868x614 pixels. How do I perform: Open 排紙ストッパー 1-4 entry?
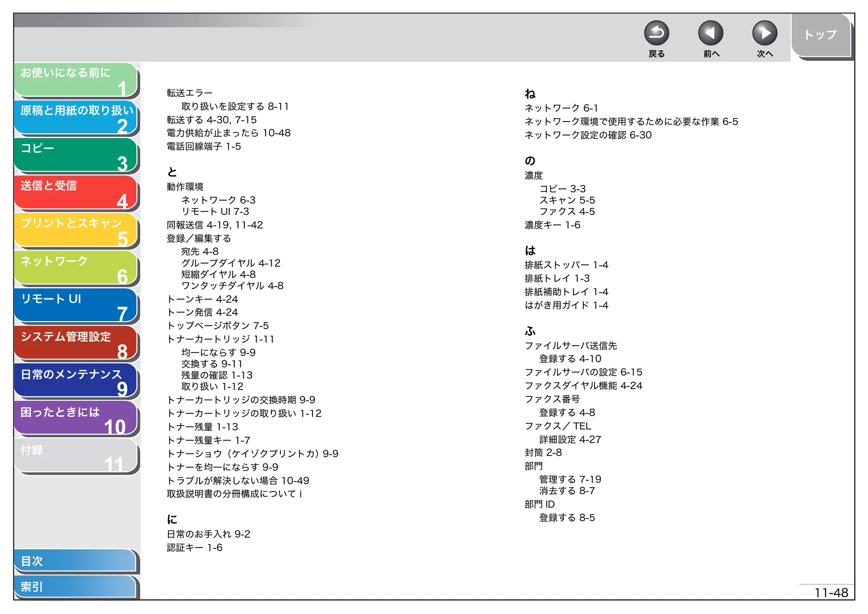click(x=566, y=265)
